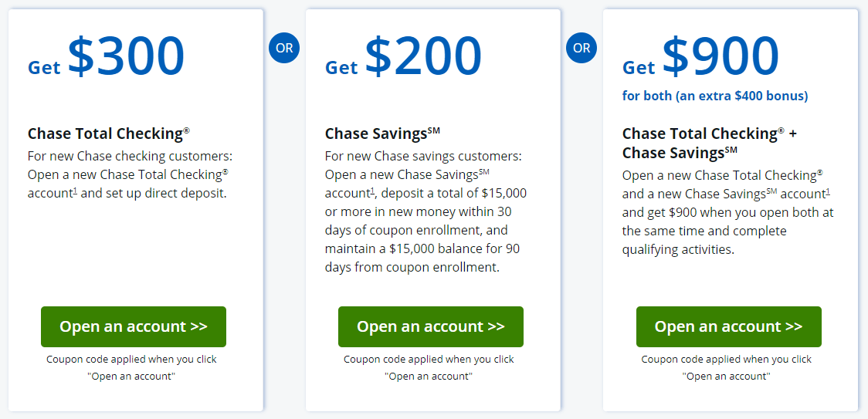Open footnote 1 link in Total Checking description

click(75, 191)
